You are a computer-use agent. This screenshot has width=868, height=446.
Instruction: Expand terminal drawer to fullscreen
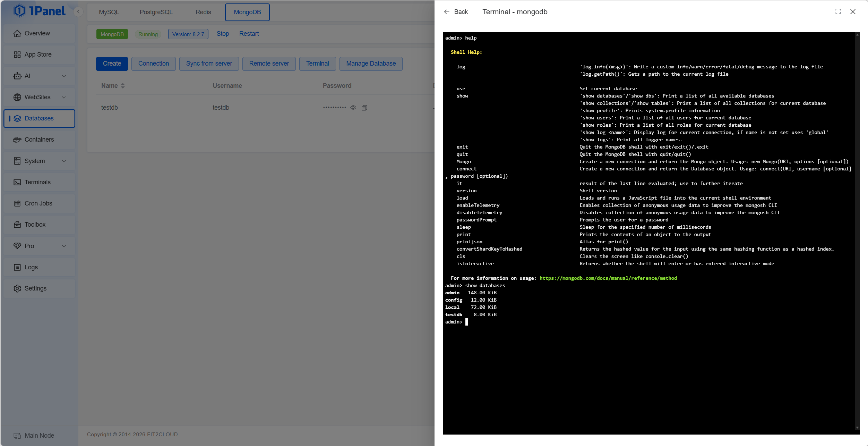click(838, 11)
